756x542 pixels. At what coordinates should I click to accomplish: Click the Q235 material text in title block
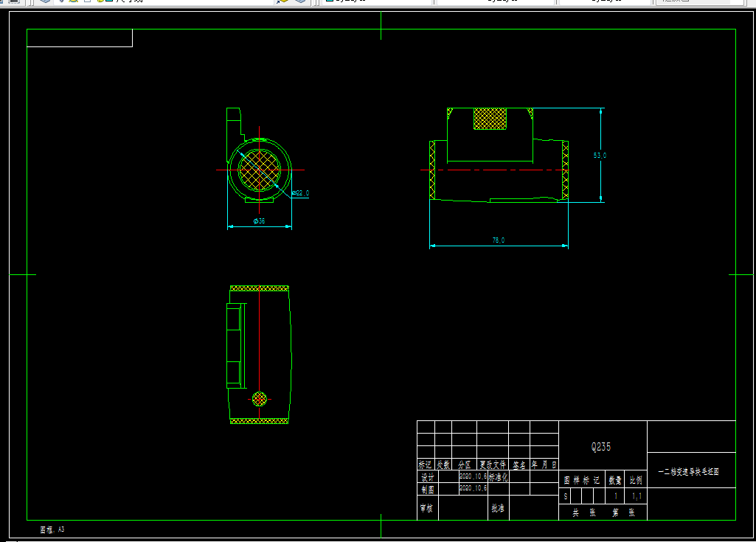[x=601, y=447]
